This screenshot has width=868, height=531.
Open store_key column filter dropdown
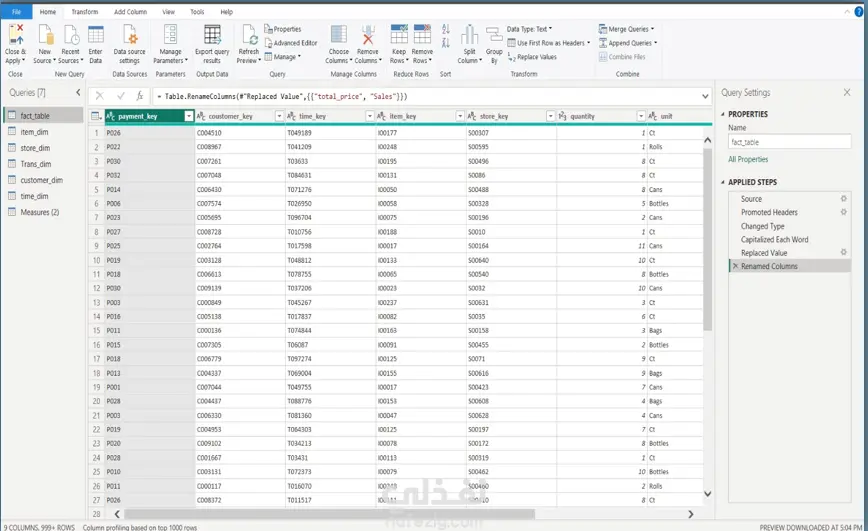click(x=550, y=116)
